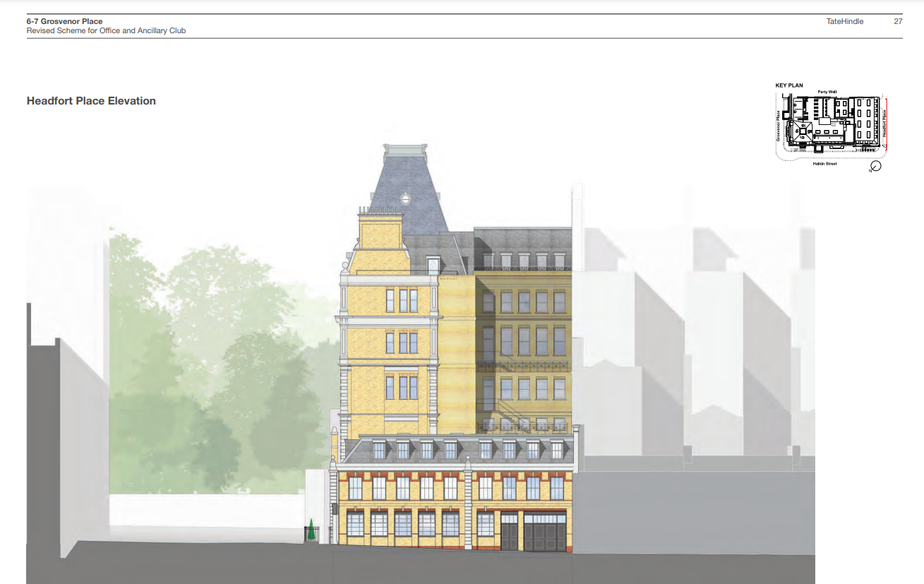924x584 pixels.
Task: Click the 'Headfort Place Elevation' heading
Action: [x=91, y=101]
